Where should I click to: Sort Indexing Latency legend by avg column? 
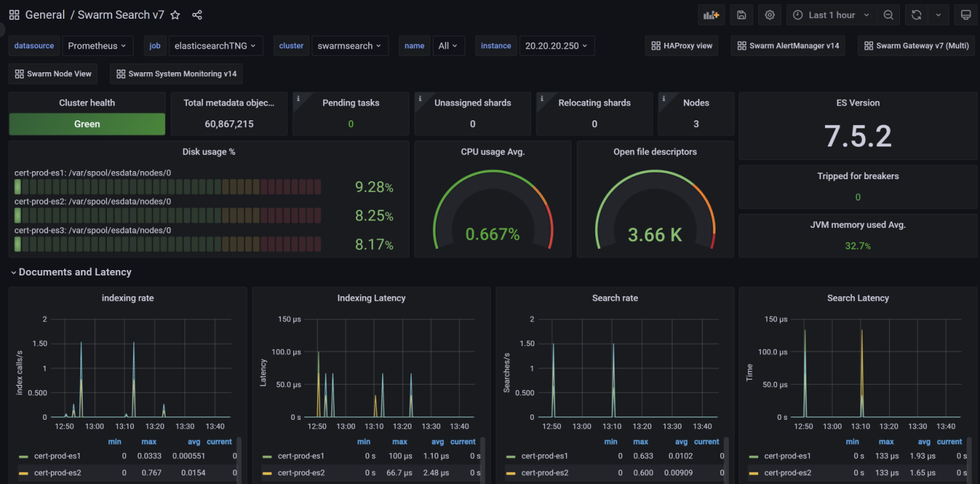point(438,442)
